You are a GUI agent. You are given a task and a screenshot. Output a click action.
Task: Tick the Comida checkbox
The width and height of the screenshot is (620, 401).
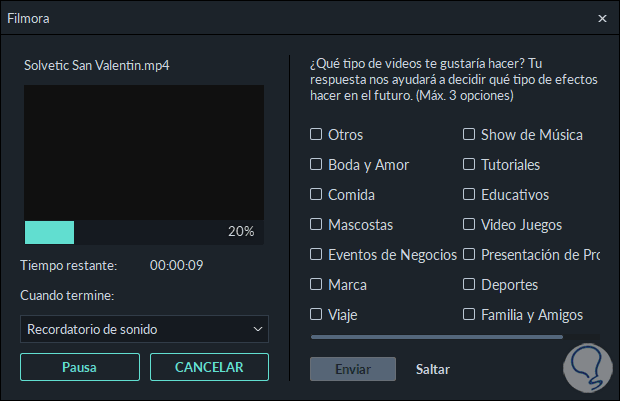coord(316,195)
